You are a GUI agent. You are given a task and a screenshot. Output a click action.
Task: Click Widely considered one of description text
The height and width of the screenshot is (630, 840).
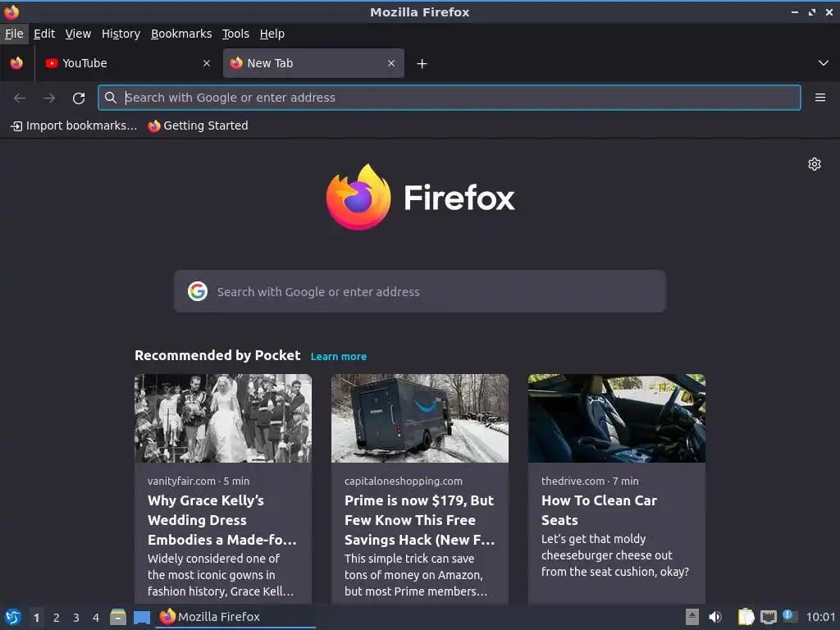pos(221,575)
